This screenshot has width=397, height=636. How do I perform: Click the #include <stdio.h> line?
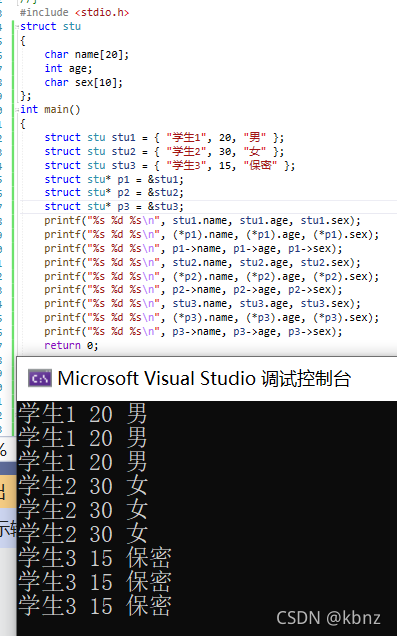tap(75, 13)
